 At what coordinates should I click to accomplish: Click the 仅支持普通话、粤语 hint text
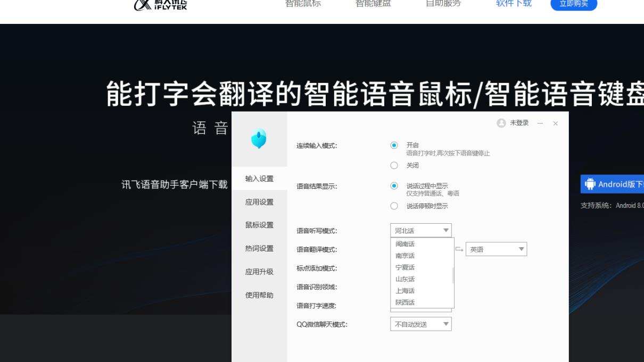click(x=433, y=193)
